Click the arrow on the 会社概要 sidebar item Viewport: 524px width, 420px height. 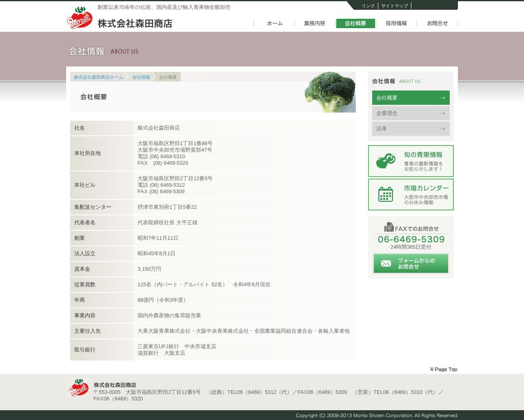[442, 98]
